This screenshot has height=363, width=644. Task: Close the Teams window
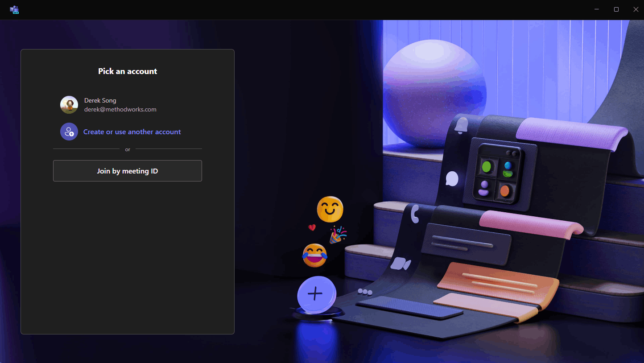tap(636, 9)
